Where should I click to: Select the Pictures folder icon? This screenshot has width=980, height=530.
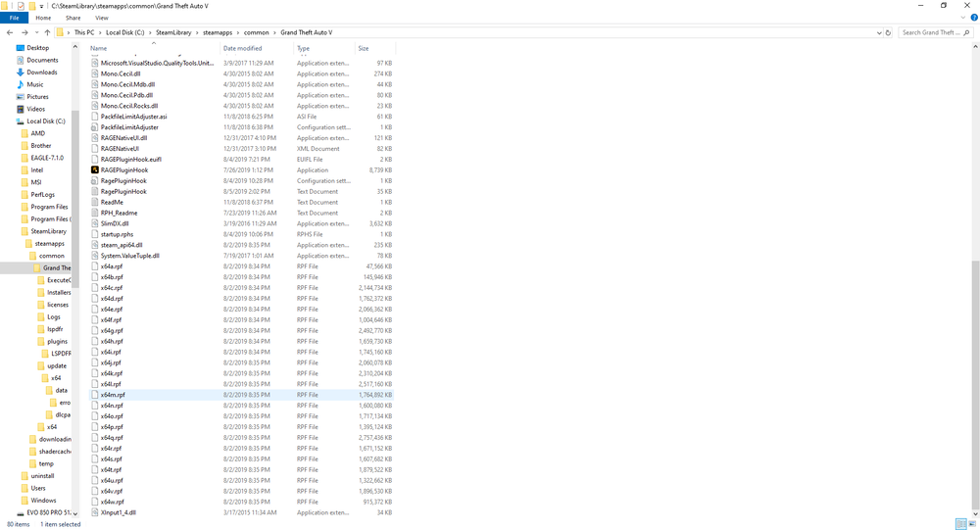point(20,97)
